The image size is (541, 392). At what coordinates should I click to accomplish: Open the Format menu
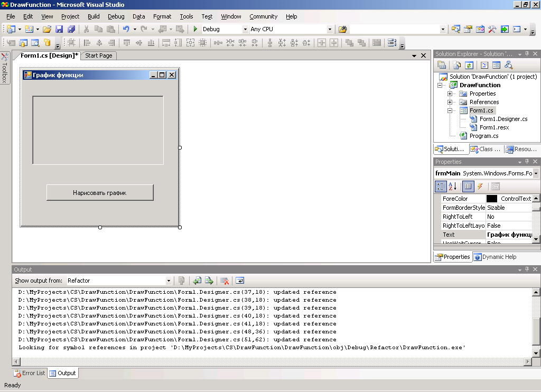(x=162, y=16)
